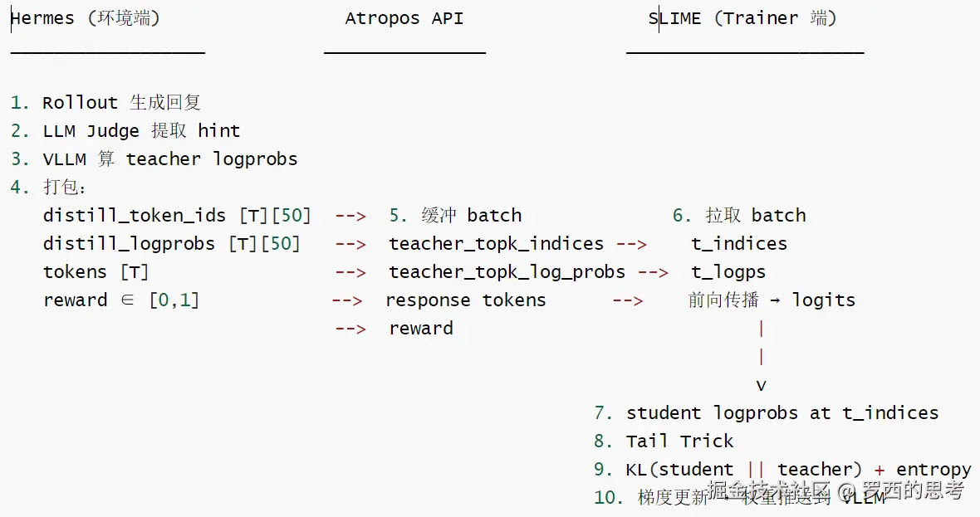
Task: Click the arrow after teacher_topk_log_probs
Action: click(653, 273)
